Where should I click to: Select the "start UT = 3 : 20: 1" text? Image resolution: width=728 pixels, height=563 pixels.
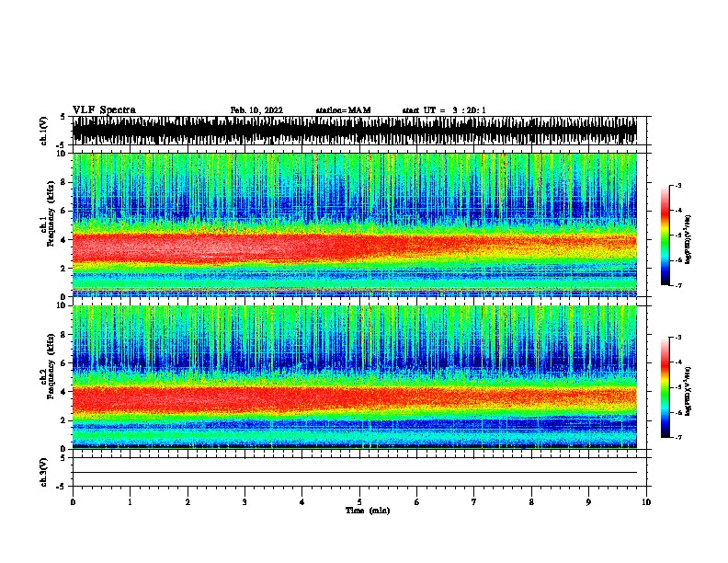pos(444,110)
